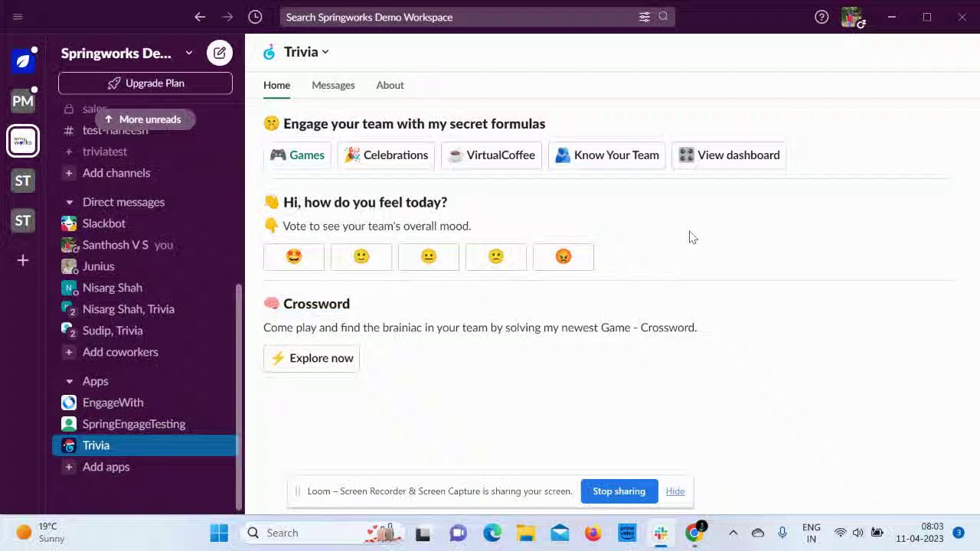This screenshot has height=551, width=980.
Task: Select the Springworks workspace icon
Action: [x=23, y=141]
